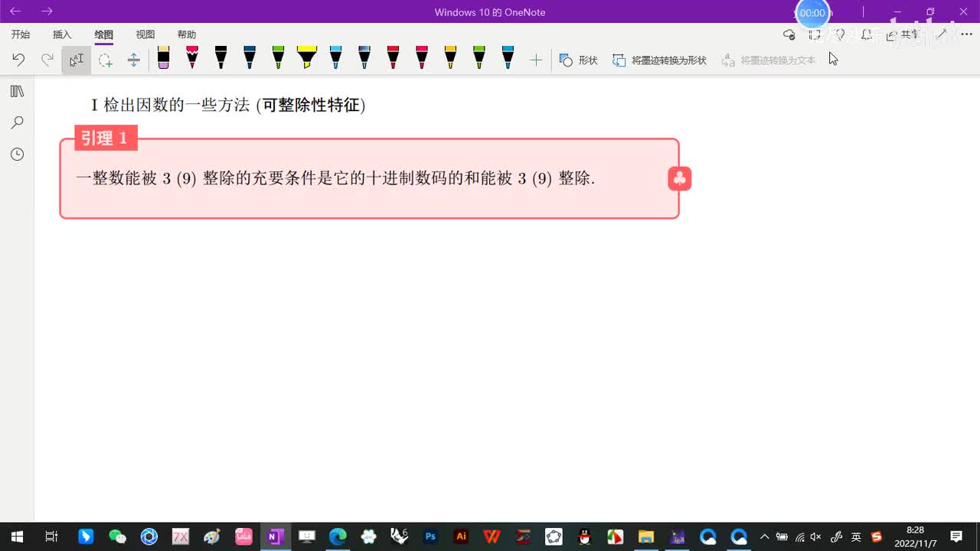Open WeChat from the taskbar

pyautogui.click(x=117, y=536)
